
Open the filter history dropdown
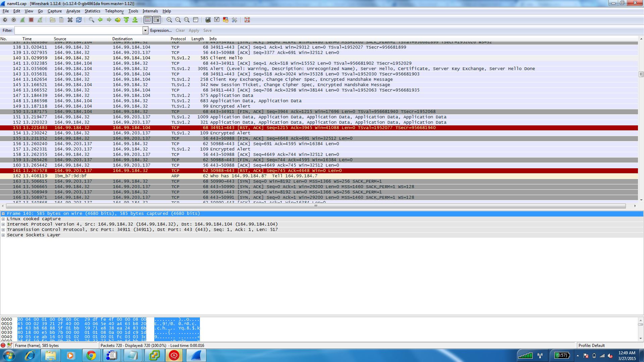coord(145,31)
